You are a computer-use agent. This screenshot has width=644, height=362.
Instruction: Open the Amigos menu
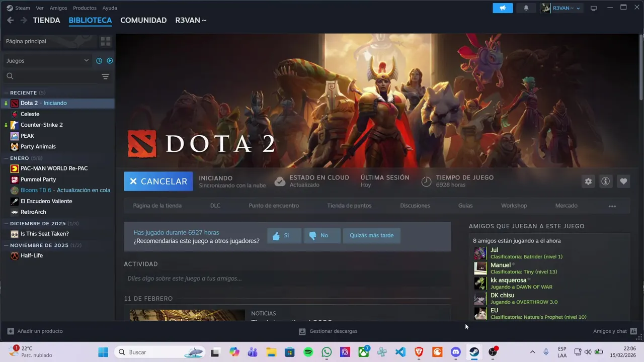[58, 8]
